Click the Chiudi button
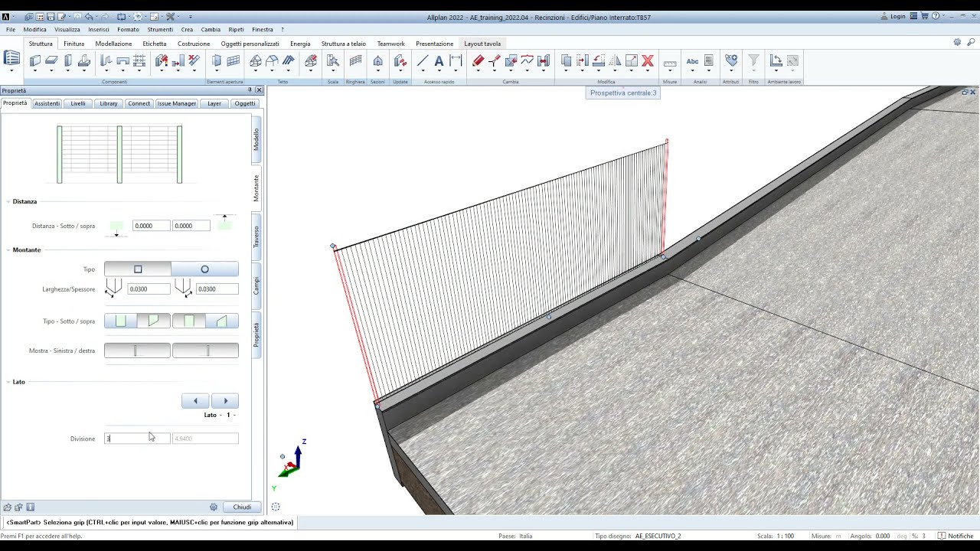980x551 pixels. point(242,507)
